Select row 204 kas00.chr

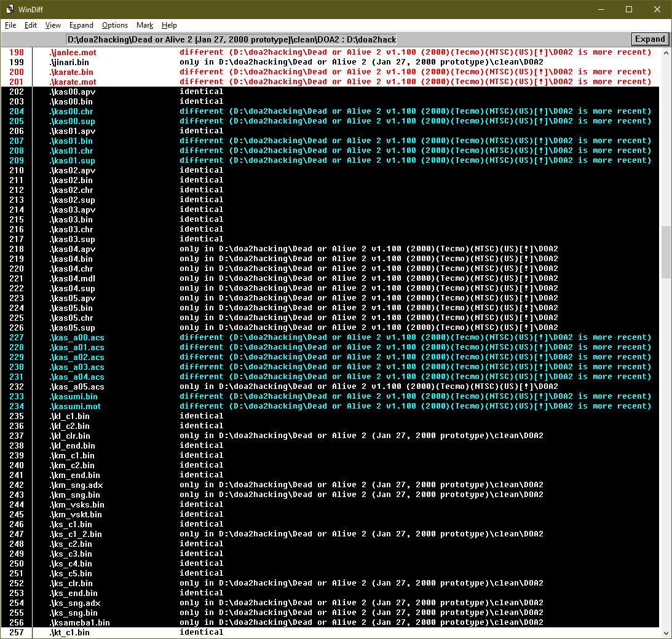pyautogui.click(x=72, y=111)
